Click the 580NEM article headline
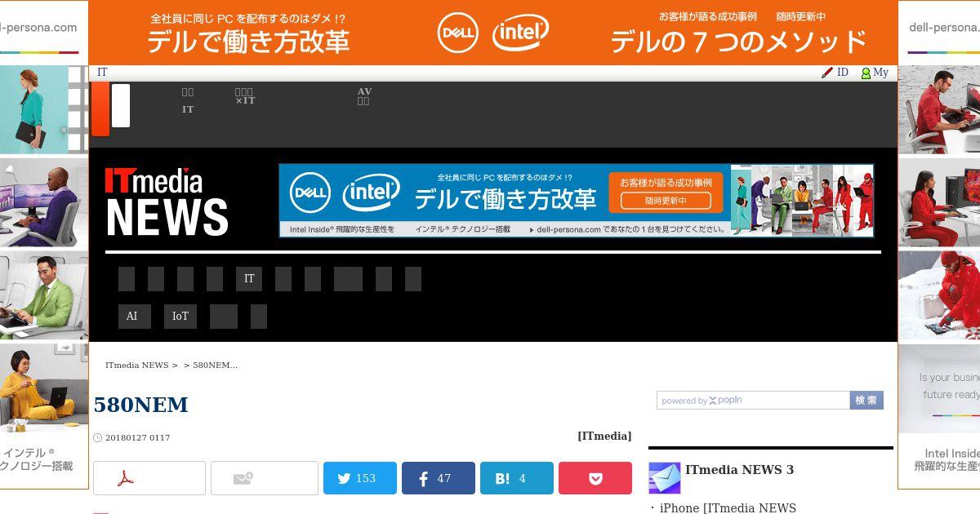 click(x=141, y=405)
